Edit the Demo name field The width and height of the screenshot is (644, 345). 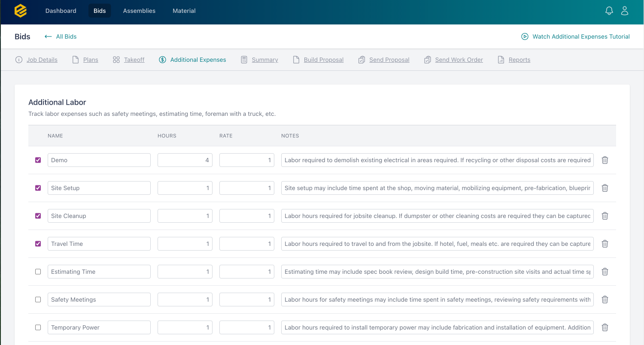pyautogui.click(x=99, y=160)
